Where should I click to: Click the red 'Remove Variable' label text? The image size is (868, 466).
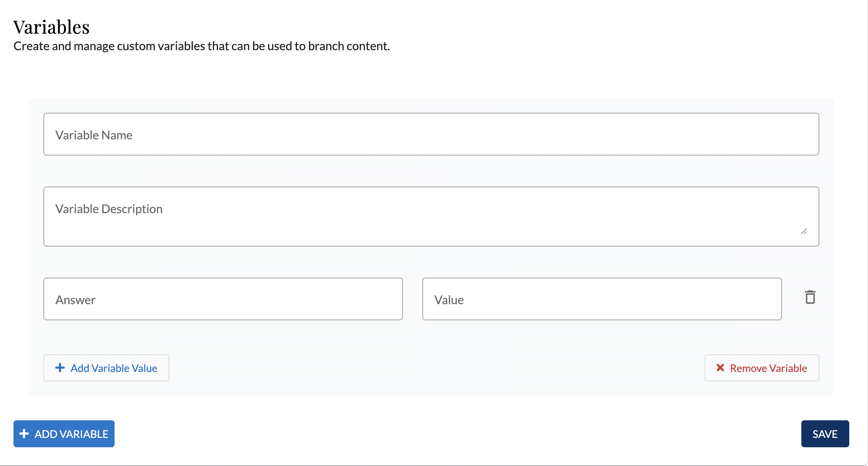(768, 368)
